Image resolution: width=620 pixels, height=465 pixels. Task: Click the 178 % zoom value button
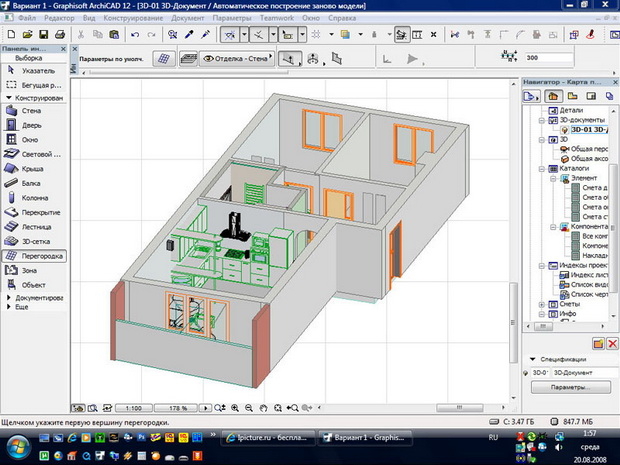point(178,408)
